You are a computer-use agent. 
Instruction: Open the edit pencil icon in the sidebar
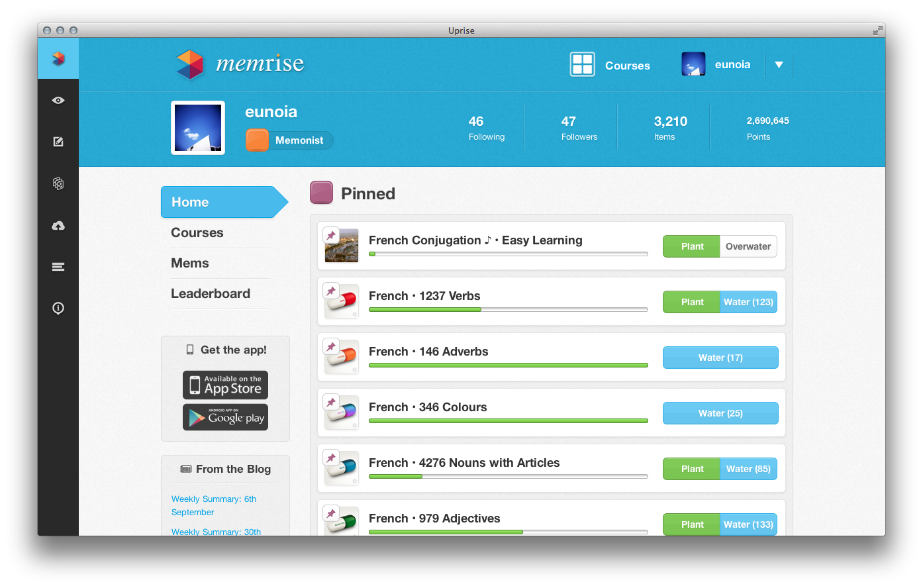point(58,142)
